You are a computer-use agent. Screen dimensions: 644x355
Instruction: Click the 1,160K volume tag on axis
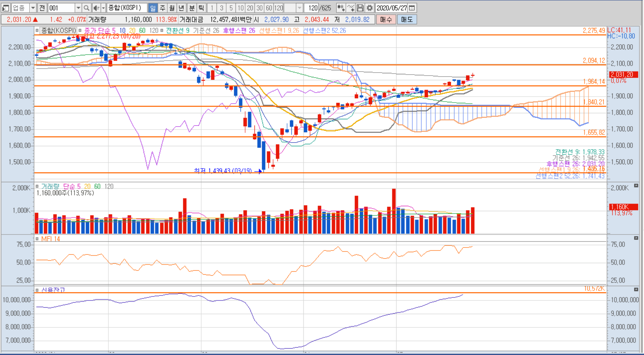click(x=623, y=207)
